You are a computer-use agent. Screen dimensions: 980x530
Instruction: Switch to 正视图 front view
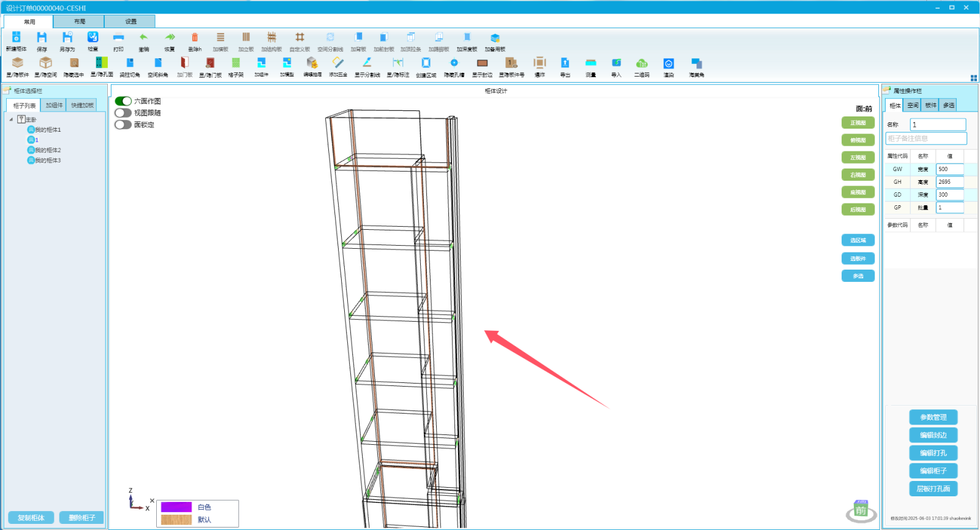click(858, 123)
